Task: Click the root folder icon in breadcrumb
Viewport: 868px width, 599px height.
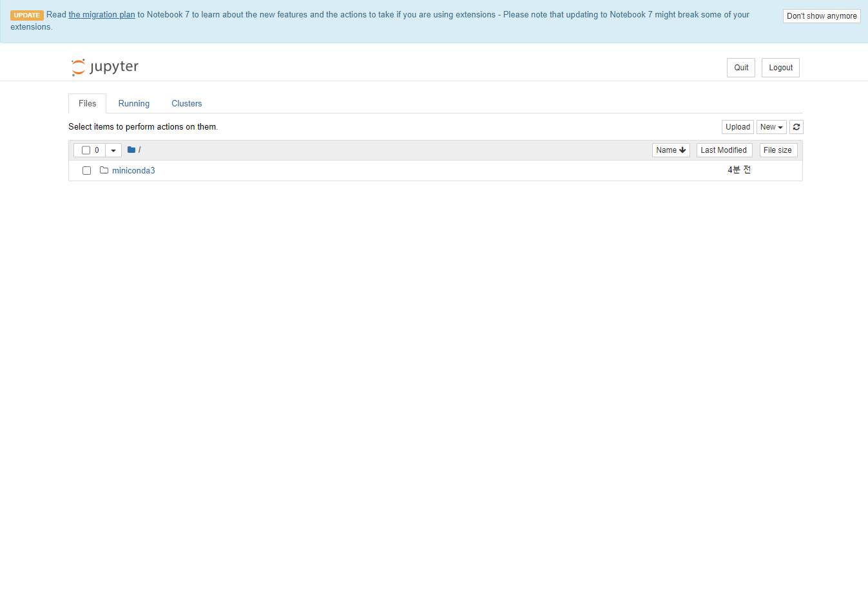Action: (x=131, y=150)
